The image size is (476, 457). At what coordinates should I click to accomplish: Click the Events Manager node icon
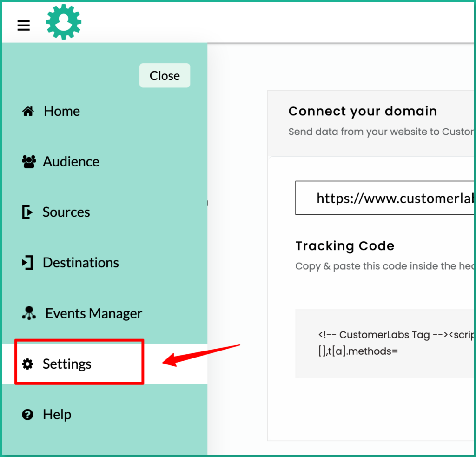pos(29,313)
